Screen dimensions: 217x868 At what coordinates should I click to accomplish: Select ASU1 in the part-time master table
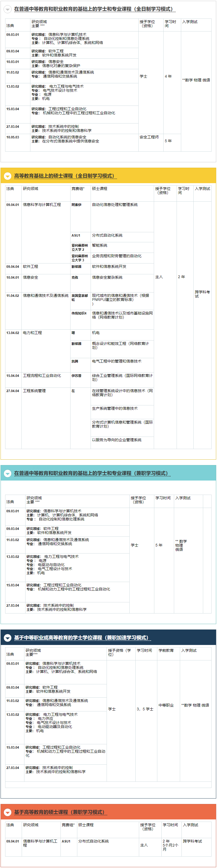(x=66, y=841)
